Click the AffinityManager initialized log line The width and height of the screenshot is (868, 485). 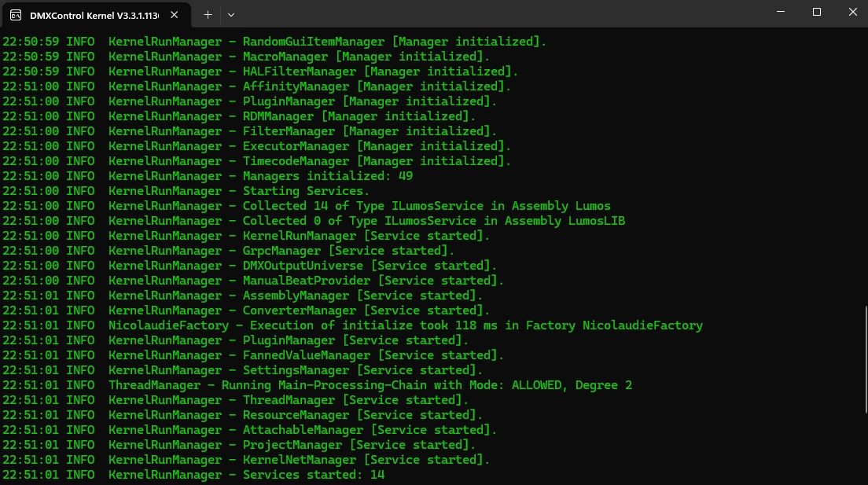[257, 86]
